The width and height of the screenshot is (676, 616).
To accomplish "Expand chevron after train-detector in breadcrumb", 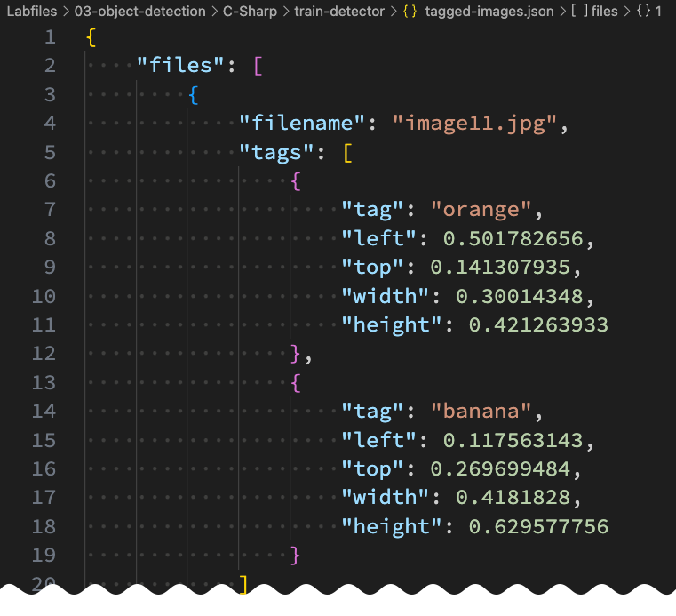I will 394,12.
